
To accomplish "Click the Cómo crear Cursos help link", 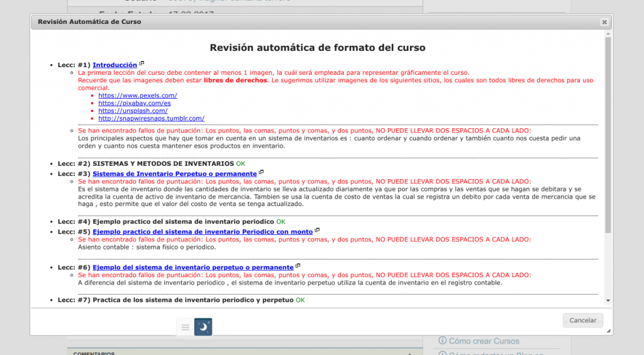I will tap(484, 341).
